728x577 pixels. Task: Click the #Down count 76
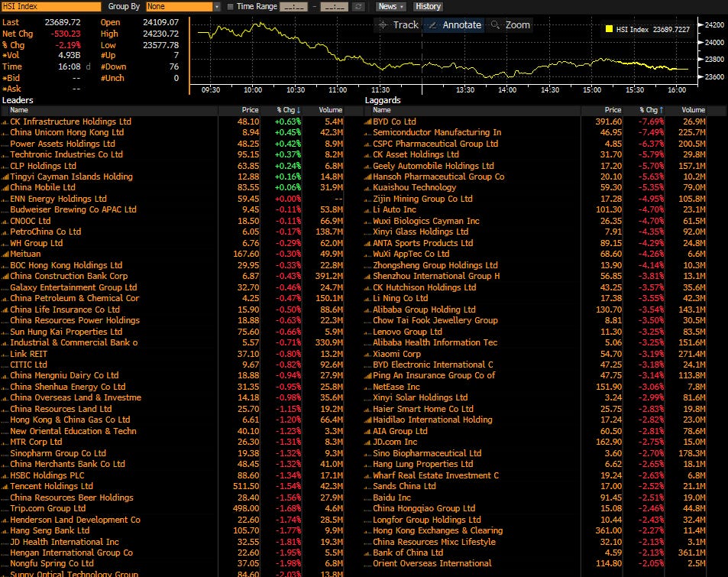174,67
